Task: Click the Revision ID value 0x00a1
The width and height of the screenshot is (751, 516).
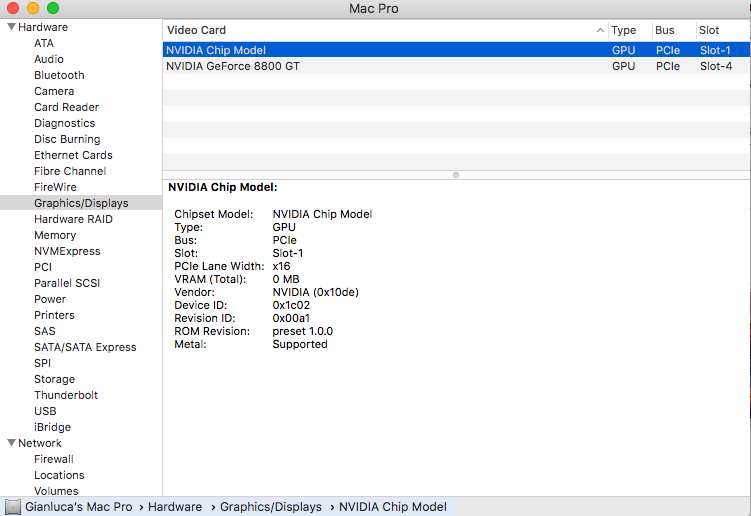Action: coord(291,318)
